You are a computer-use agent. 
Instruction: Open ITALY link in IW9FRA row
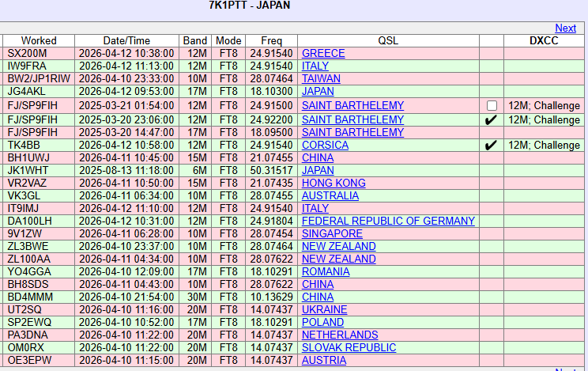[315, 66]
